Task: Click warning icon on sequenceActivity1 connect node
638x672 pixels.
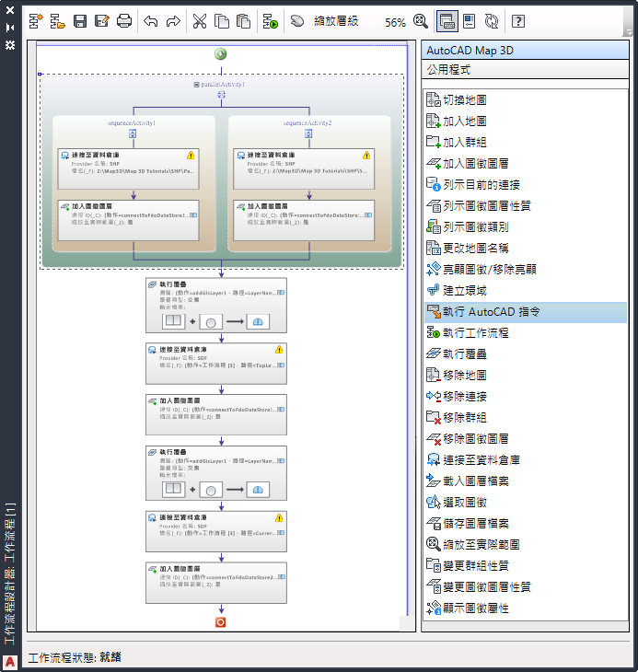Action: coord(191,156)
